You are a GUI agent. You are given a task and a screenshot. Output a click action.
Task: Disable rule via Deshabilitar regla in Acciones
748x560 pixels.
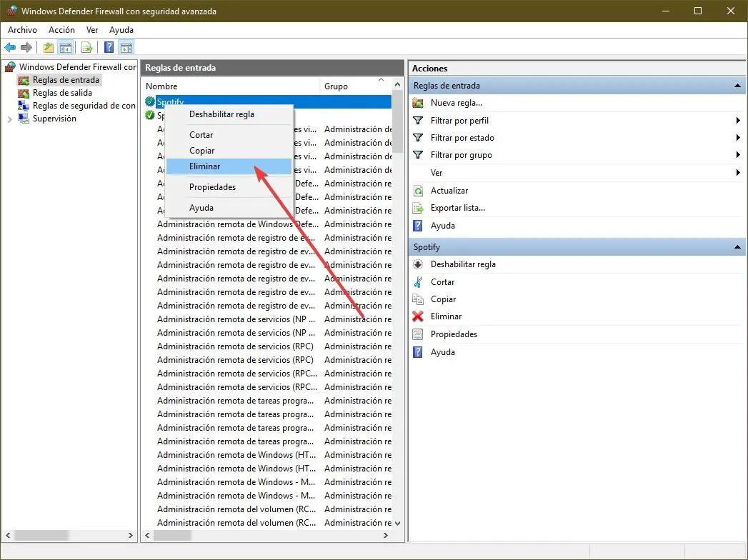(463, 264)
